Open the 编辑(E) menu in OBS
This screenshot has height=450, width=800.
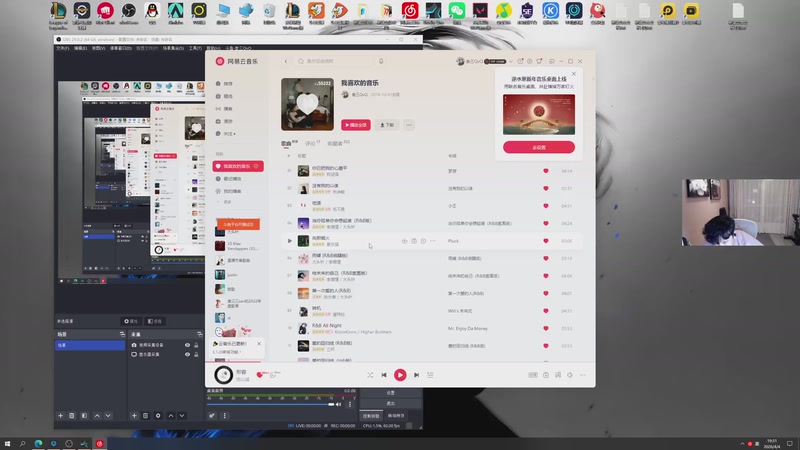[x=80, y=48]
